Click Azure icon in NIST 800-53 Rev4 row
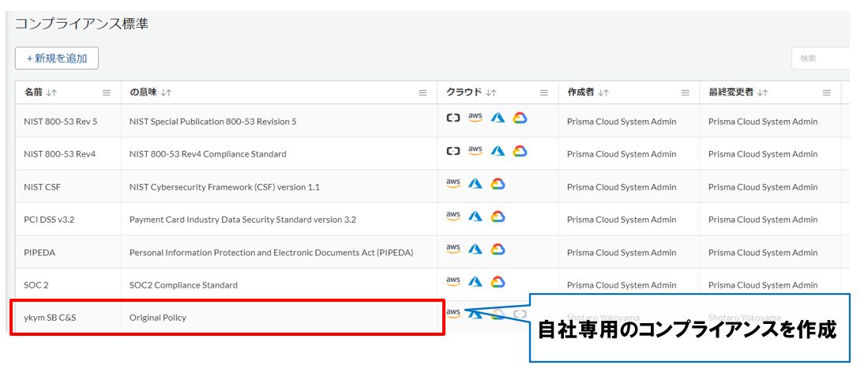Screen dimensions: 868x369 tap(498, 151)
